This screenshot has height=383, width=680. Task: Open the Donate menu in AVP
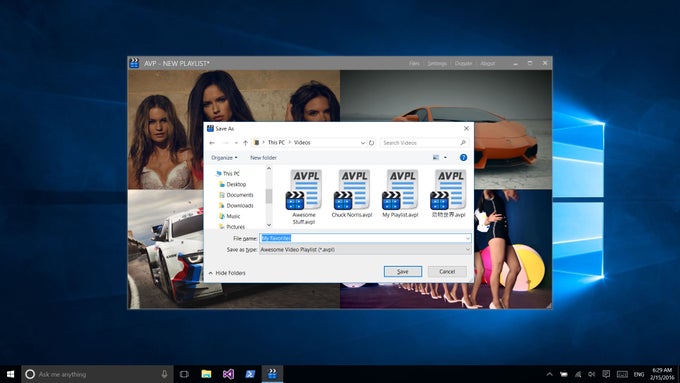coord(463,63)
